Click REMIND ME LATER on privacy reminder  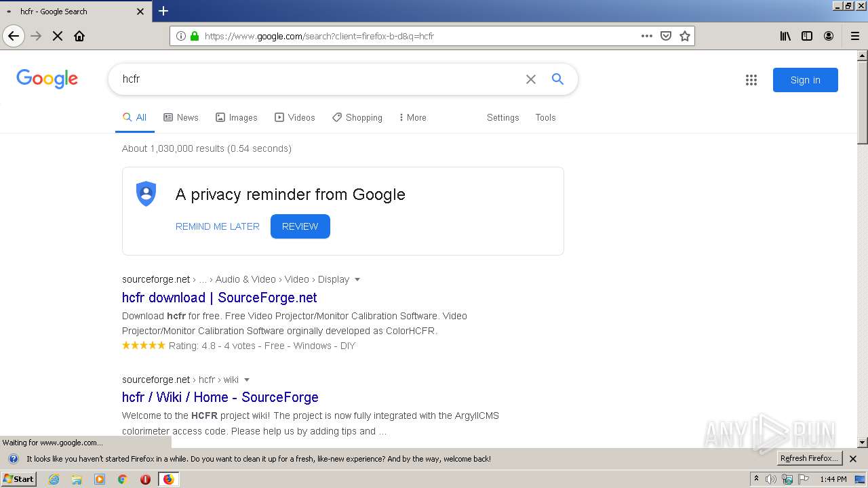pyautogui.click(x=218, y=226)
